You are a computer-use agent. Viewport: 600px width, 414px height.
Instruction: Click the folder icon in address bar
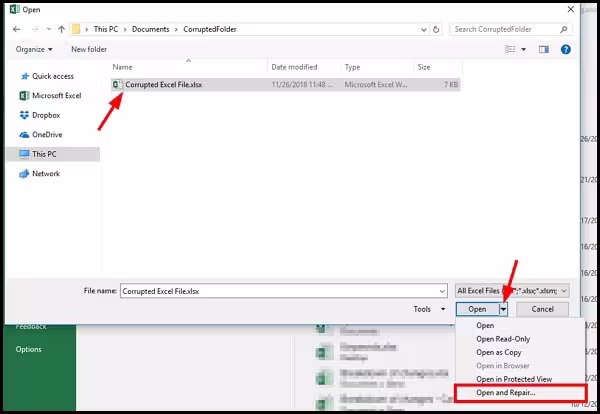[x=76, y=29]
